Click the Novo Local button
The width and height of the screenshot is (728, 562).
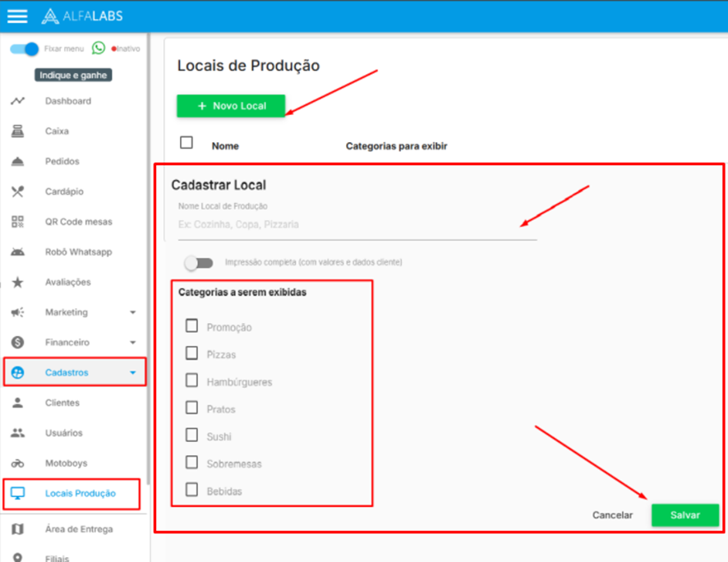coord(231,106)
